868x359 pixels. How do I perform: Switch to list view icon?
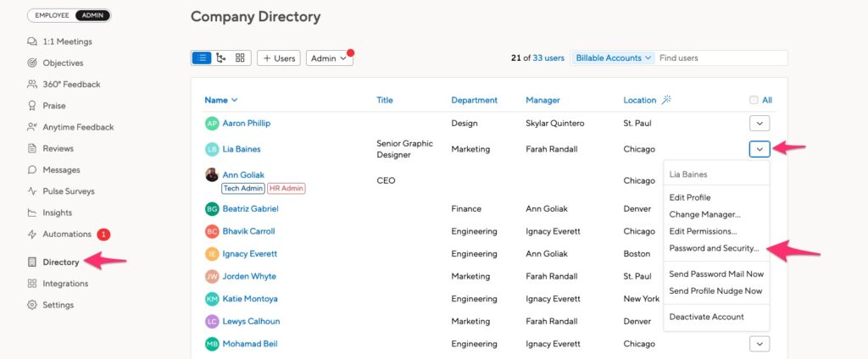pyautogui.click(x=202, y=58)
